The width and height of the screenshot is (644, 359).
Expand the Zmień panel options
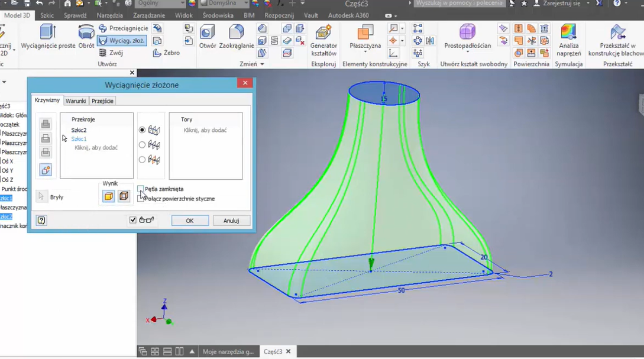[261, 64]
